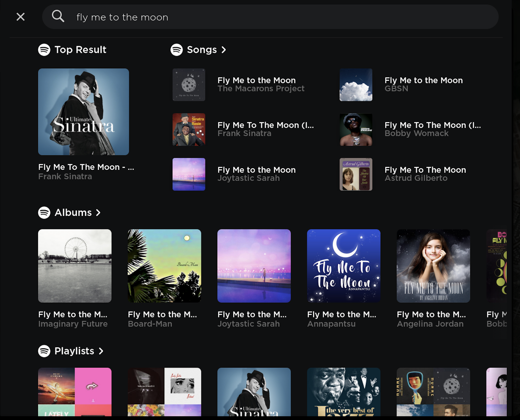The image size is (520, 420).
Task: Click the Spotify logo next to Albums
Action: [44, 212]
